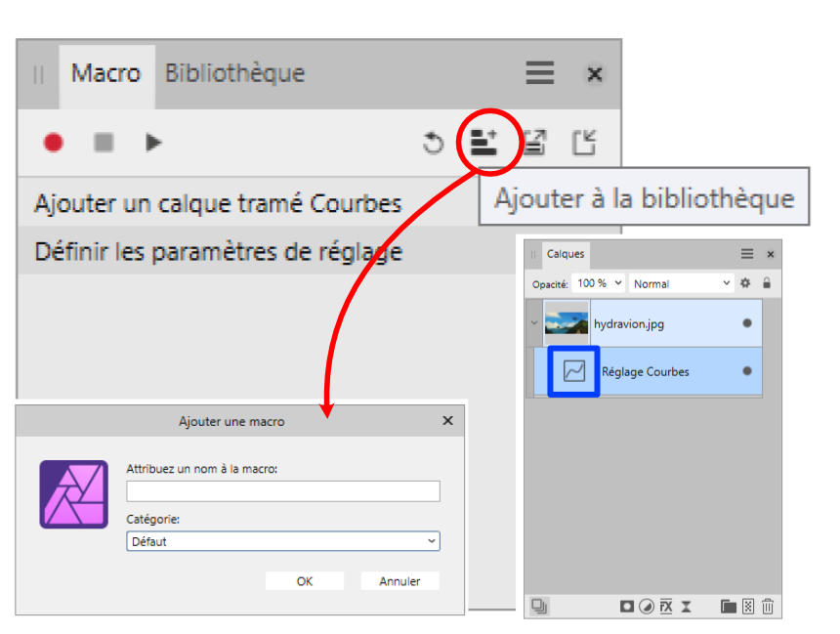Click the Edit All Layers icon
The image size is (840, 634).
[x=539, y=606]
